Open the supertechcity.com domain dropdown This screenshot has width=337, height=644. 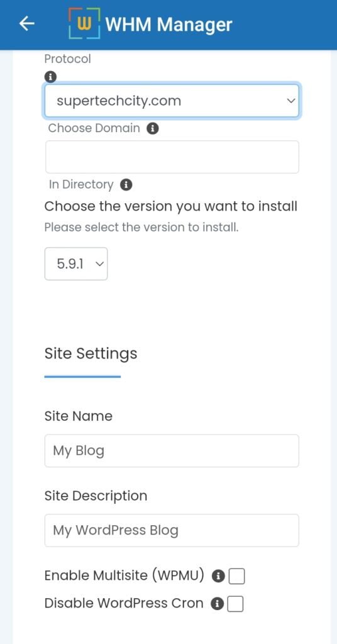coord(172,101)
